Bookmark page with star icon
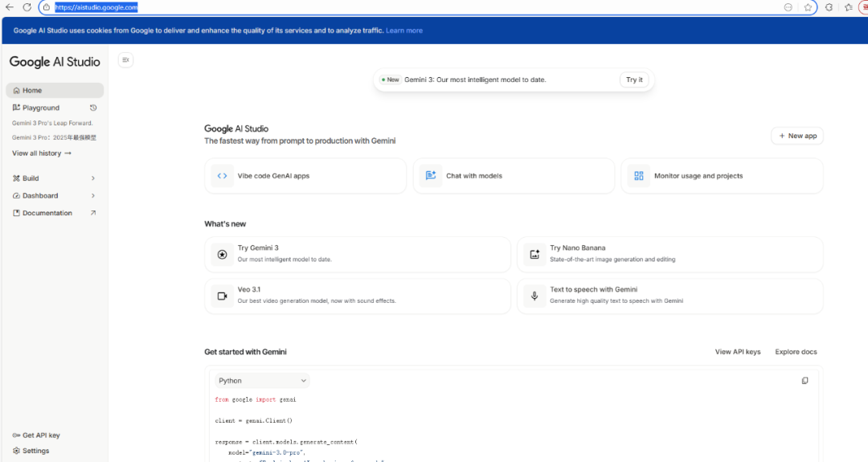The height and width of the screenshot is (462, 868). 809,7
